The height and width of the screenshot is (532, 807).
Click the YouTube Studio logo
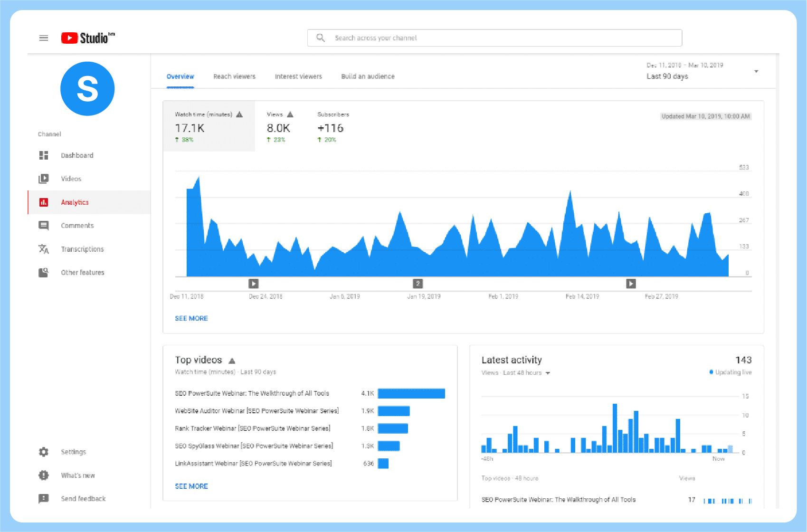tap(88, 38)
